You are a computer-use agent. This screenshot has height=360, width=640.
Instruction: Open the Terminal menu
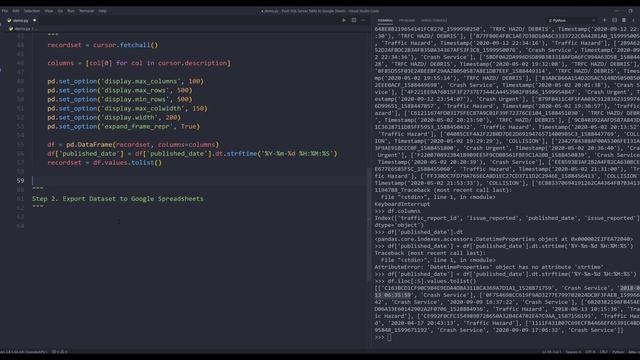[x=87, y=11]
